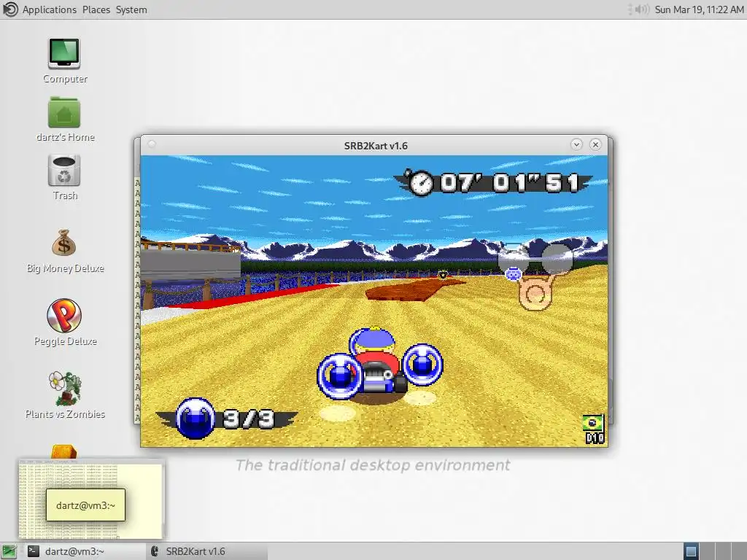Click the show desktop button in taskbar
The image size is (747, 560).
pyautogui.click(x=9, y=551)
